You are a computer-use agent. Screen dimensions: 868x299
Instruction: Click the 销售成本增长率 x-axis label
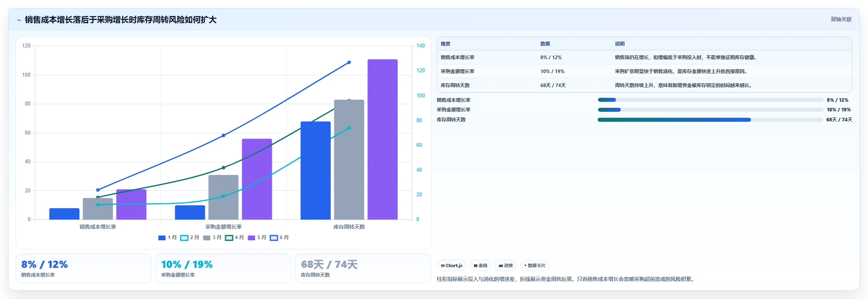pyautogui.click(x=98, y=227)
